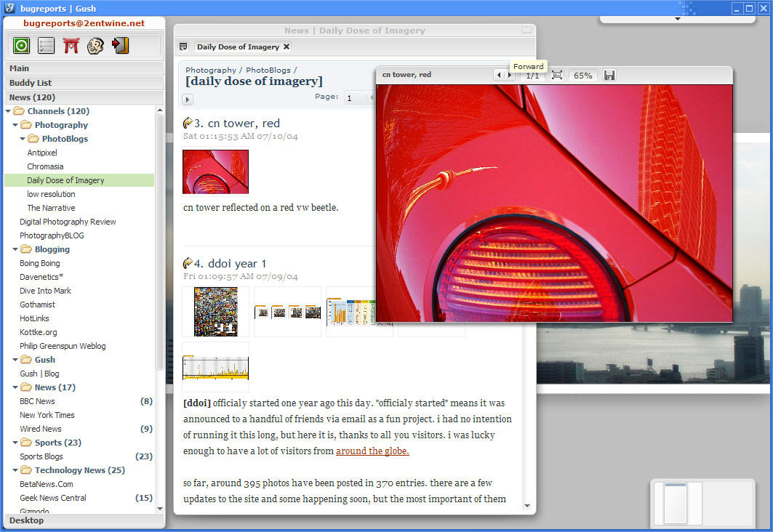The height and width of the screenshot is (532, 773).
Task: Open the '4. ddoi year 1' post title
Action: [x=231, y=264]
